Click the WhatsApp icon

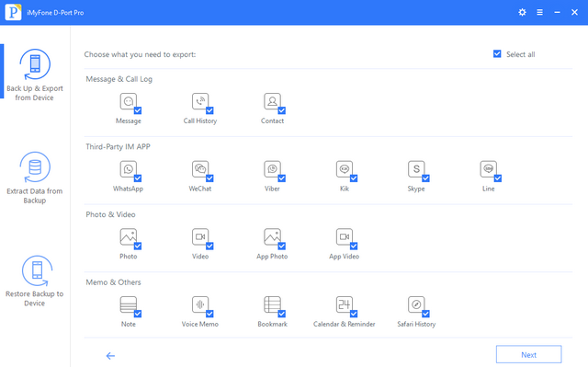click(129, 169)
